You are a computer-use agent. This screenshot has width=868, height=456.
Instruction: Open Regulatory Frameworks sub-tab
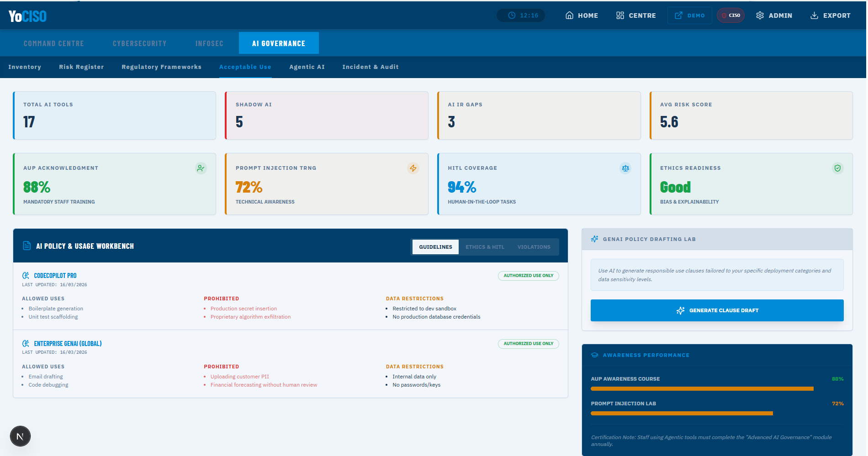(161, 67)
